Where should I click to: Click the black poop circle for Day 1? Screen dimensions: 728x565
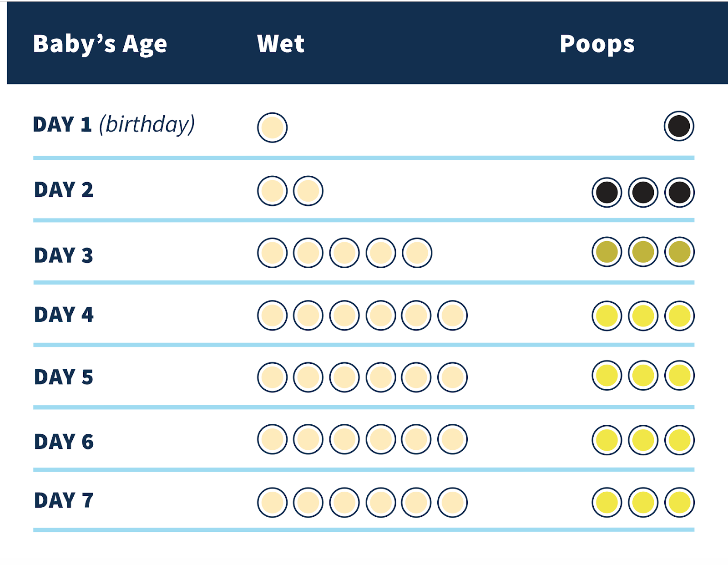(x=679, y=126)
